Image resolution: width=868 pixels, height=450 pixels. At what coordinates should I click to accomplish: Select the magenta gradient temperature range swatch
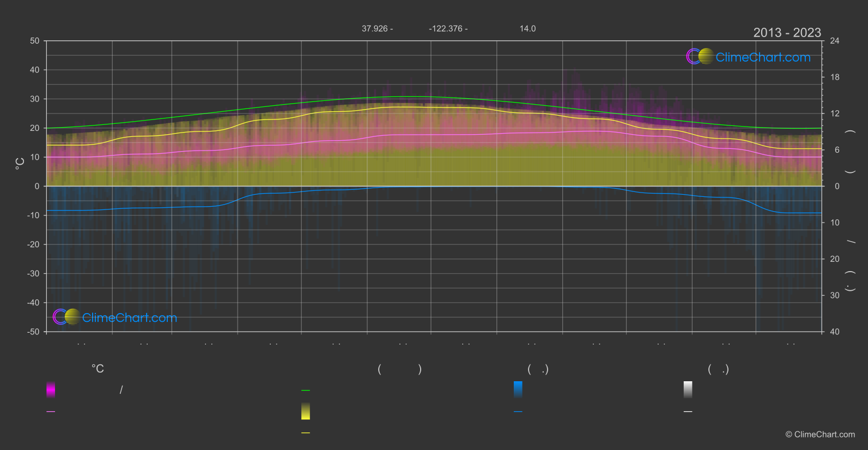51,389
